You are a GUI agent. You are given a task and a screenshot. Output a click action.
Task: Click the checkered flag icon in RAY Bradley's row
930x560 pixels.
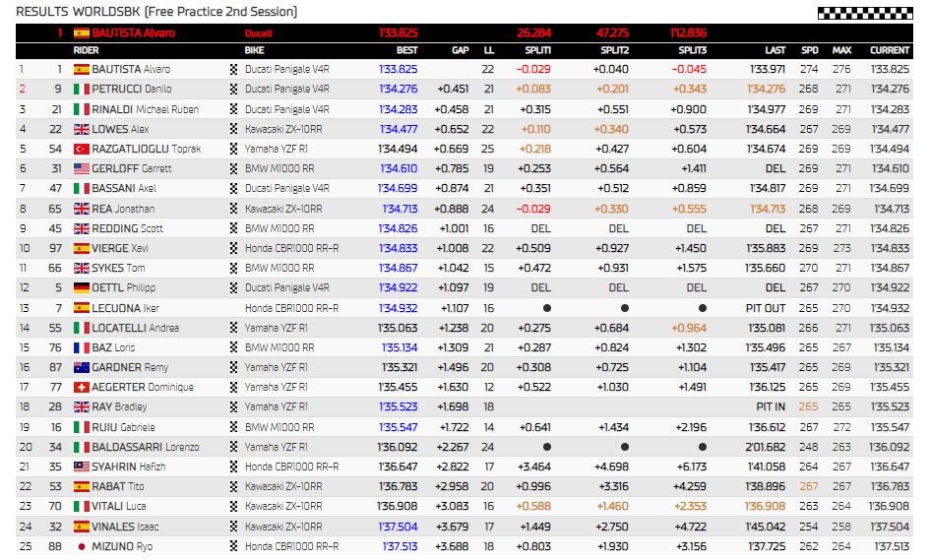click(233, 406)
